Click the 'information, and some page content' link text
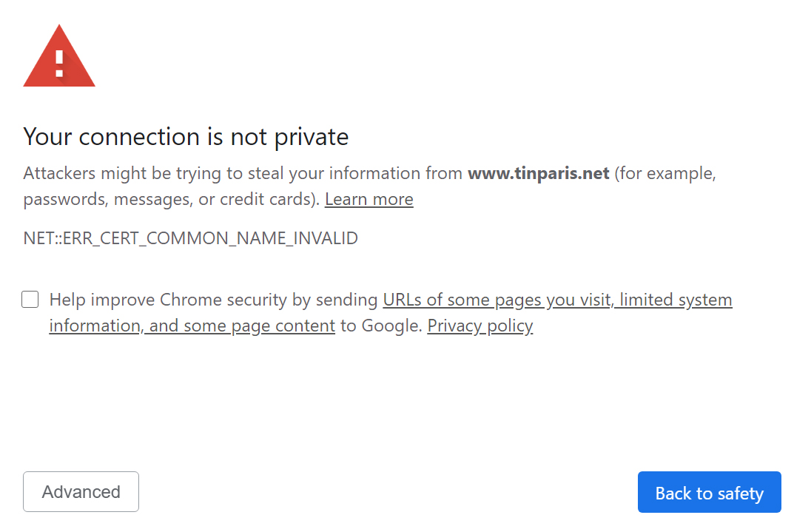The width and height of the screenshot is (794, 532). tap(192, 326)
